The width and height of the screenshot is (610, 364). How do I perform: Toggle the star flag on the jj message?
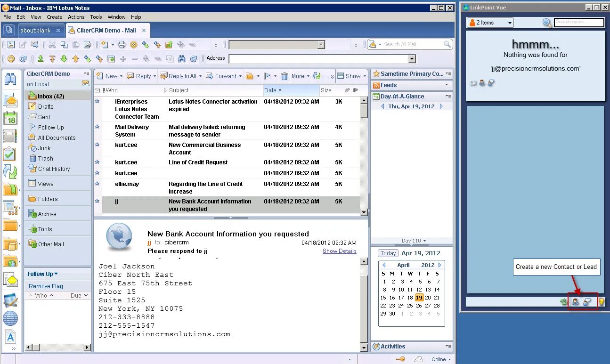97,201
